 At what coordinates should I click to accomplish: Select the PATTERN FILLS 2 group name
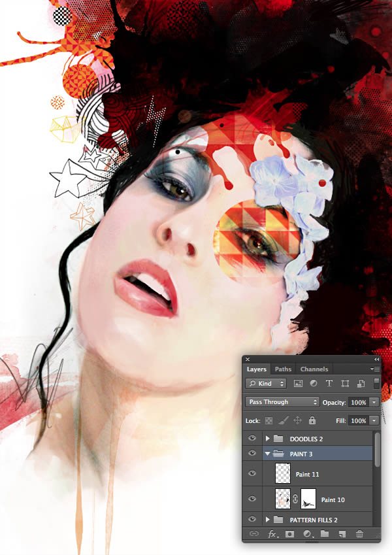[314, 520]
